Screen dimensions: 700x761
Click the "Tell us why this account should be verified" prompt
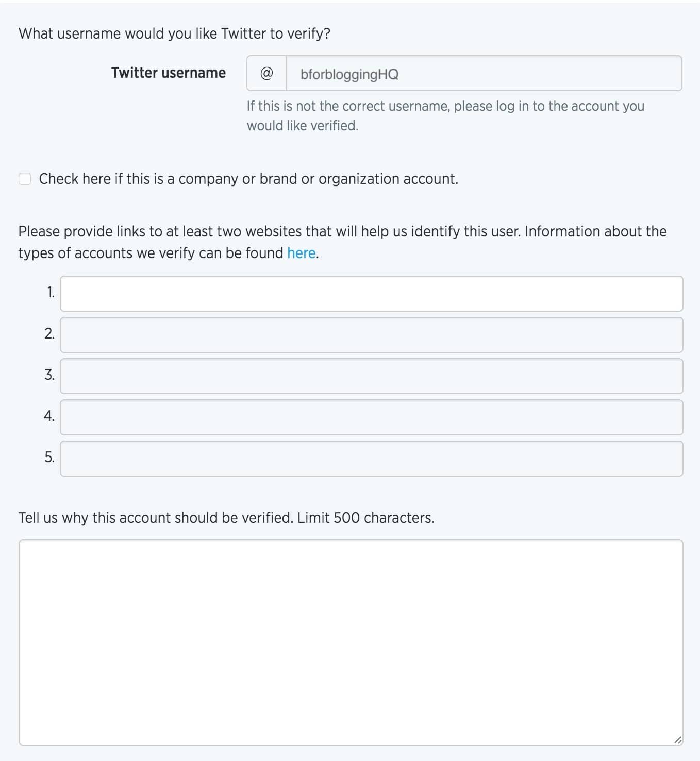coord(226,517)
